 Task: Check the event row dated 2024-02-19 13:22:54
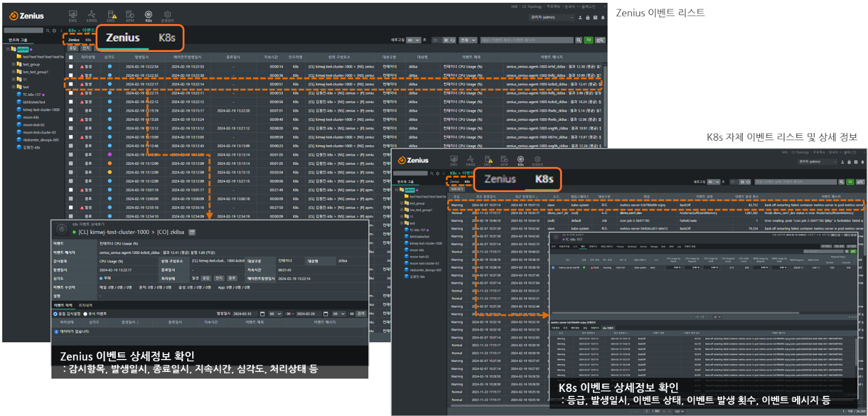[x=71, y=66]
